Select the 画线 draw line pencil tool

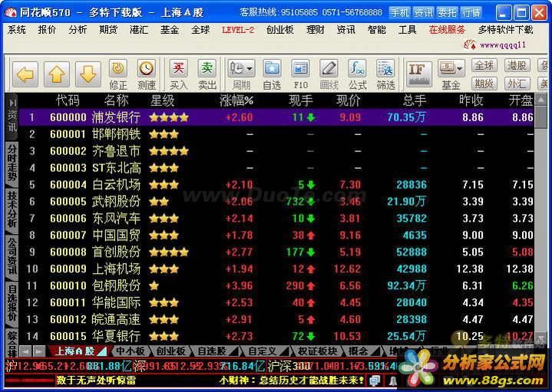coord(329,74)
